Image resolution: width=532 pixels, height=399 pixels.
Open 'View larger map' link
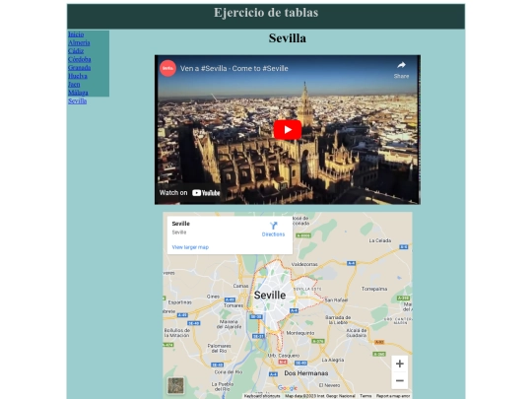click(x=190, y=247)
